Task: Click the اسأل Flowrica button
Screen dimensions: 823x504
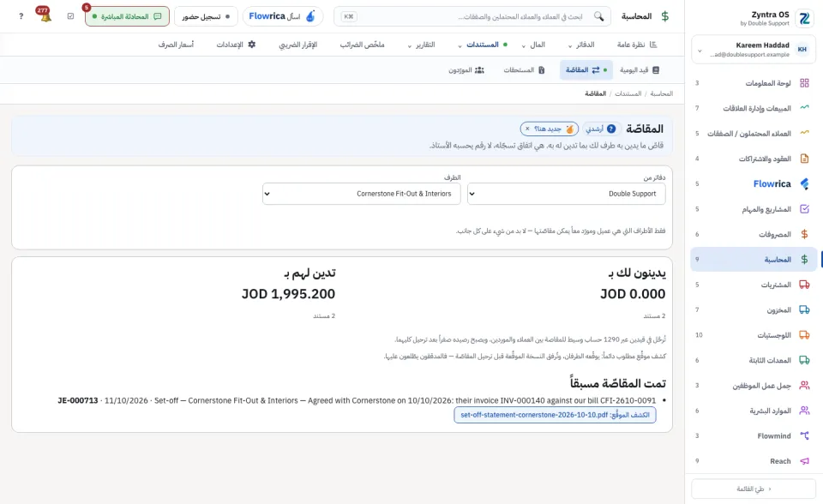Action: [282, 16]
